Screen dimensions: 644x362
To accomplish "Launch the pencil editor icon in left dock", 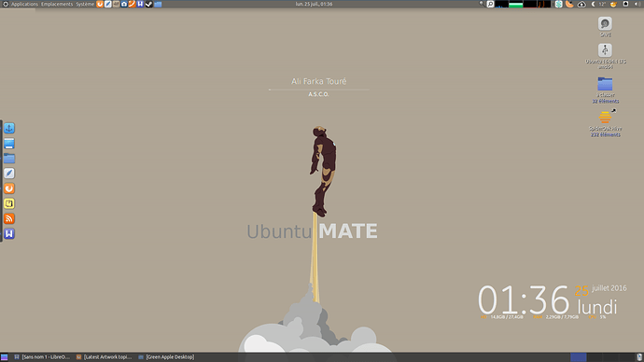I will (x=9, y=174).
